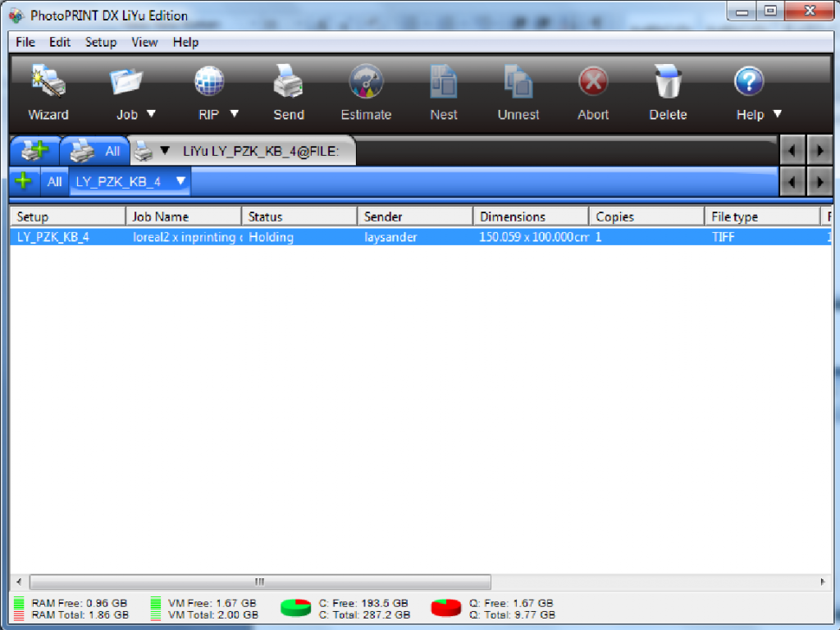
Task: Click the horizontal scrollbar thumb
Action: [x=259, y=582]
